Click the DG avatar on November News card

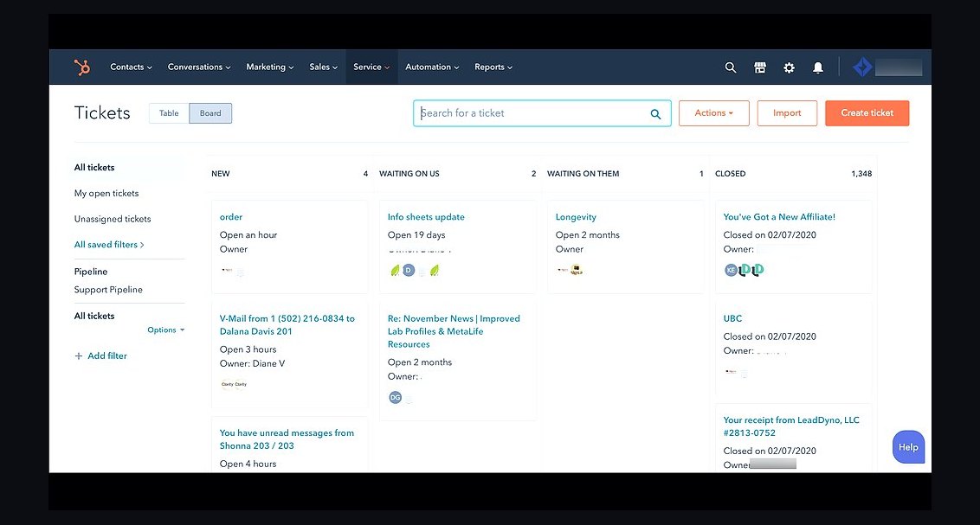(395, 397)
